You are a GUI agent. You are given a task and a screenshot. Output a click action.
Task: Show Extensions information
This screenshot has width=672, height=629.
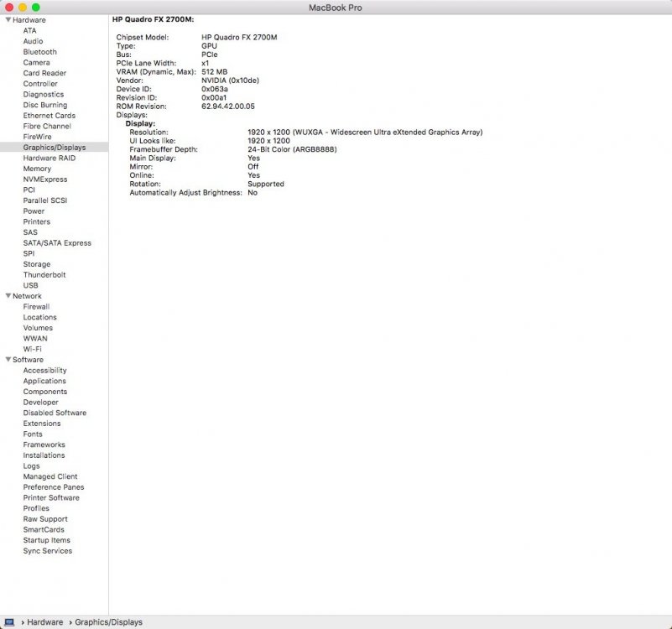tap(42, 424)
